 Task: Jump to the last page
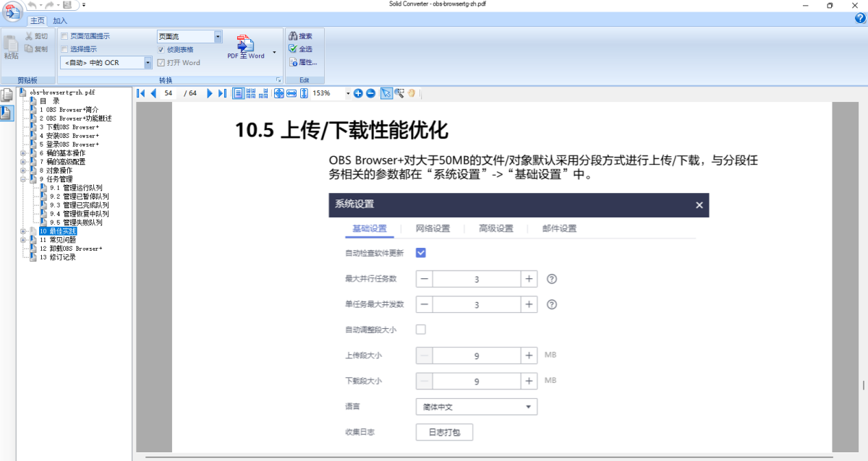click(222, 93)
